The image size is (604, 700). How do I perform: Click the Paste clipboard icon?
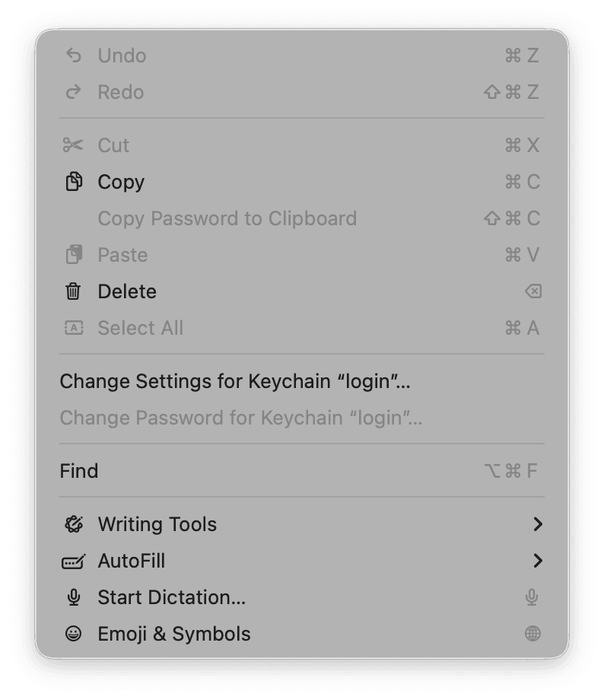pyautogui.click(x=75, y=255)
